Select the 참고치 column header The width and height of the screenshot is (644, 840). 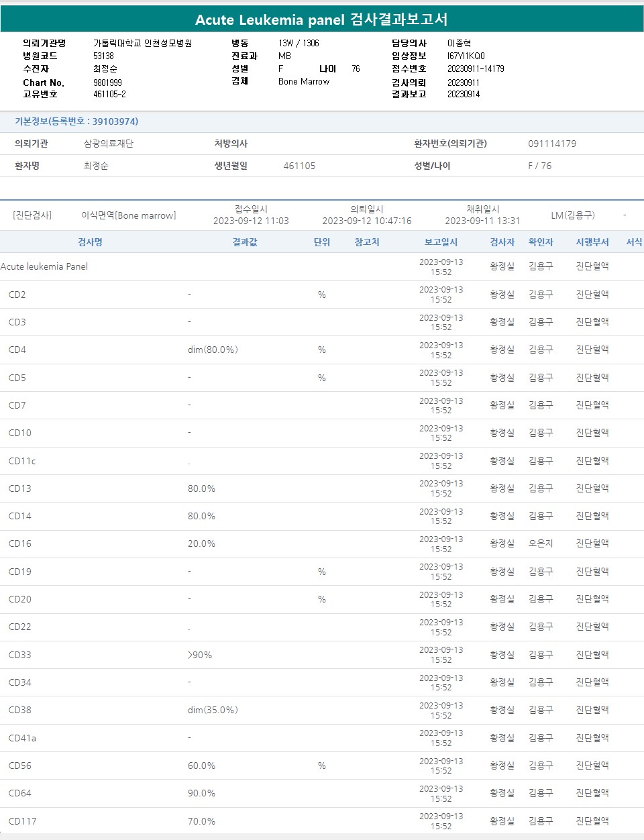pyautogui.click(x=367, y=242)
